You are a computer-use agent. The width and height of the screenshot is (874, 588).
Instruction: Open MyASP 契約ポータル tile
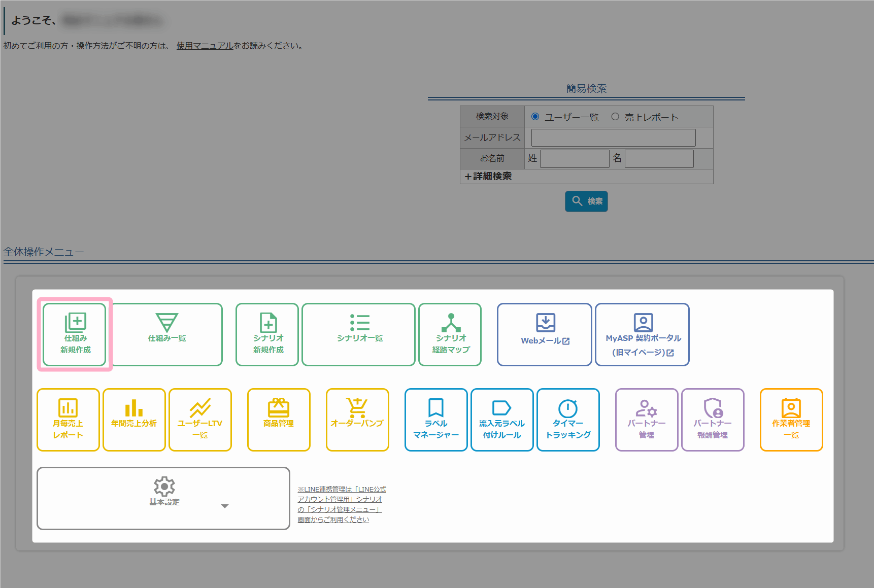[x=643, y=334]
